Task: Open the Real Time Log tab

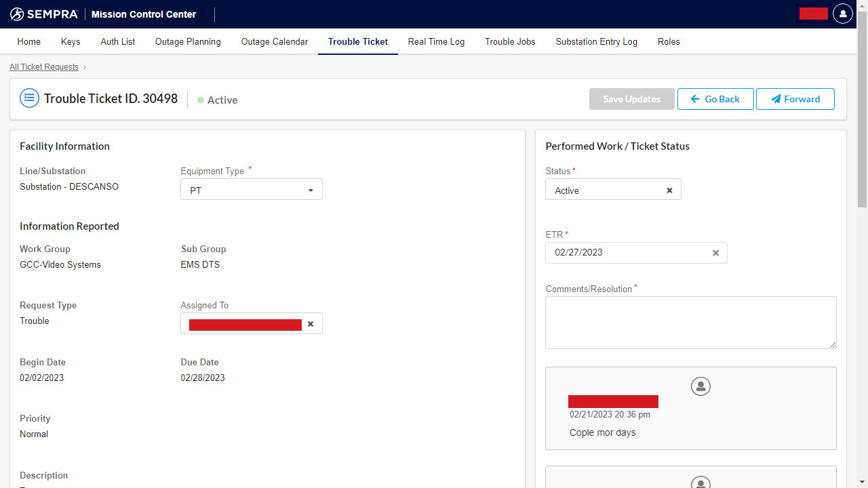Action: coord(436,41)
